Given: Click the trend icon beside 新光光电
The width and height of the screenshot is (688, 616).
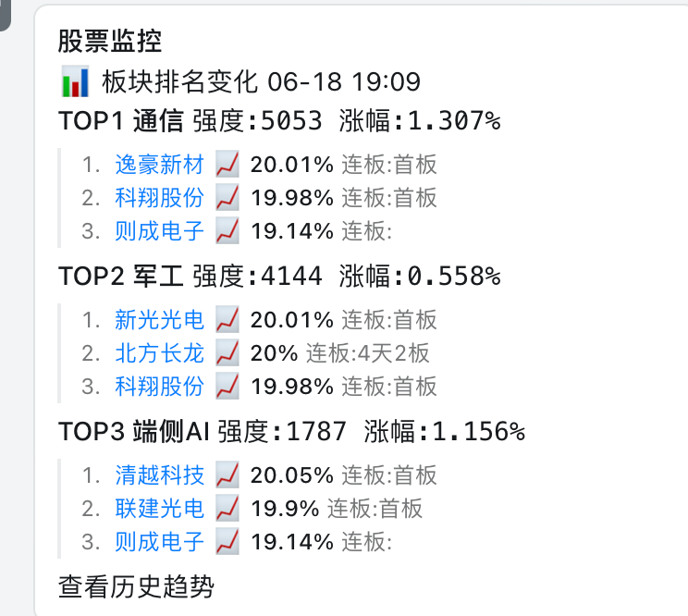Looking at the screenshot, I should 227,319.
